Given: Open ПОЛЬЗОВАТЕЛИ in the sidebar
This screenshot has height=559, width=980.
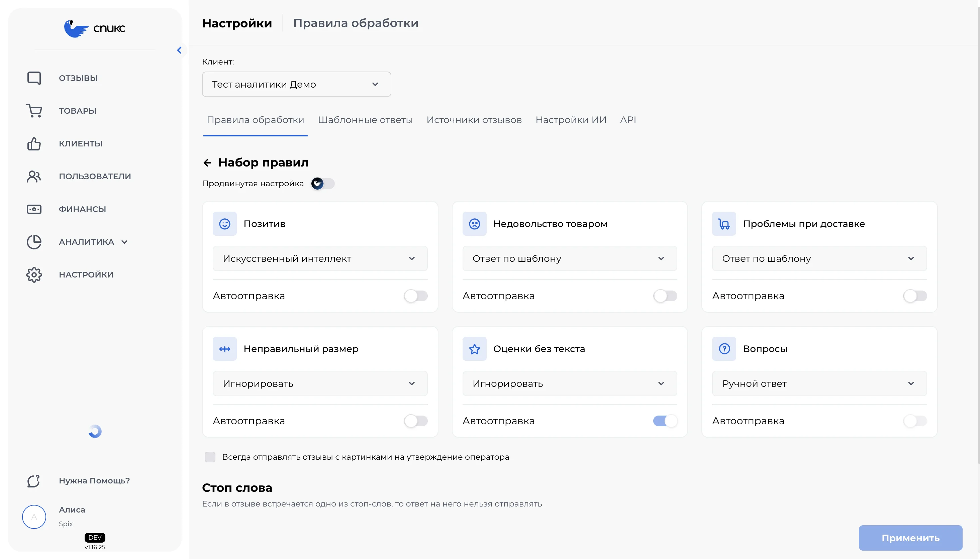Looking at the screenshot, I should coord(95,176).
